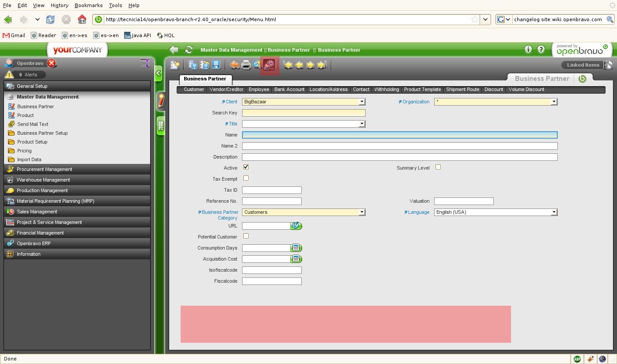Open Sales Management in the sidebar
Viewport: 617px width, 364px height.
37,212
